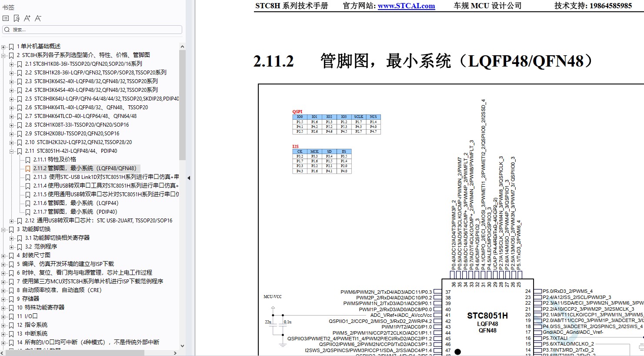Screen dimensions: 644x356
Task: Open bookmark 2.7 STC8H4K64TLCD-40I
Action: 80,116
